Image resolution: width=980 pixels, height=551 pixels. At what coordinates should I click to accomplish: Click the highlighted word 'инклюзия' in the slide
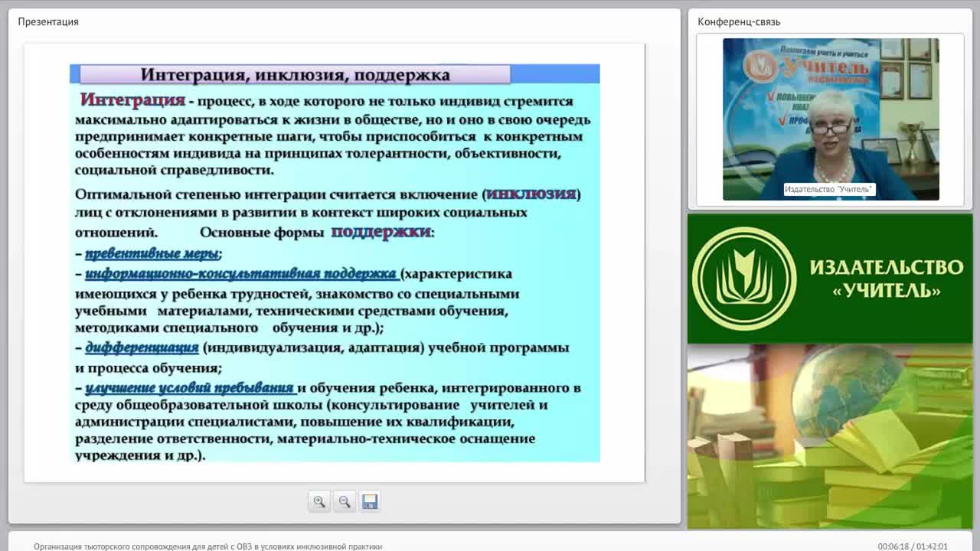[x=531, y=194]
